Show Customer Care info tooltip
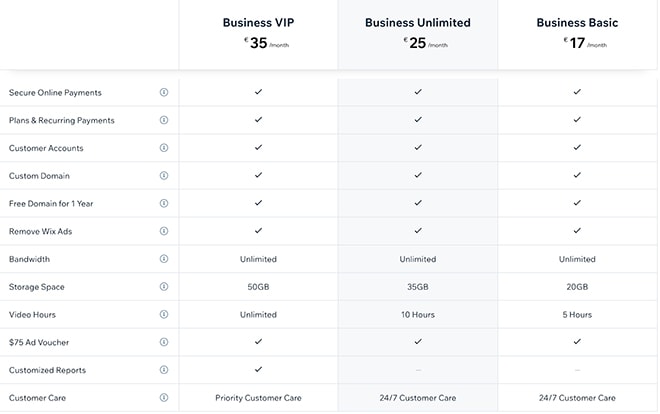660x414 pixels. click(164, 398)
